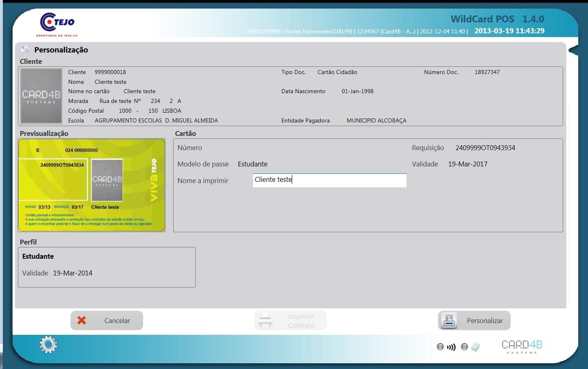Collapse the side panel arrow at right edge
This screenshot has width=588, height=369.
click(x=573, y=50)
